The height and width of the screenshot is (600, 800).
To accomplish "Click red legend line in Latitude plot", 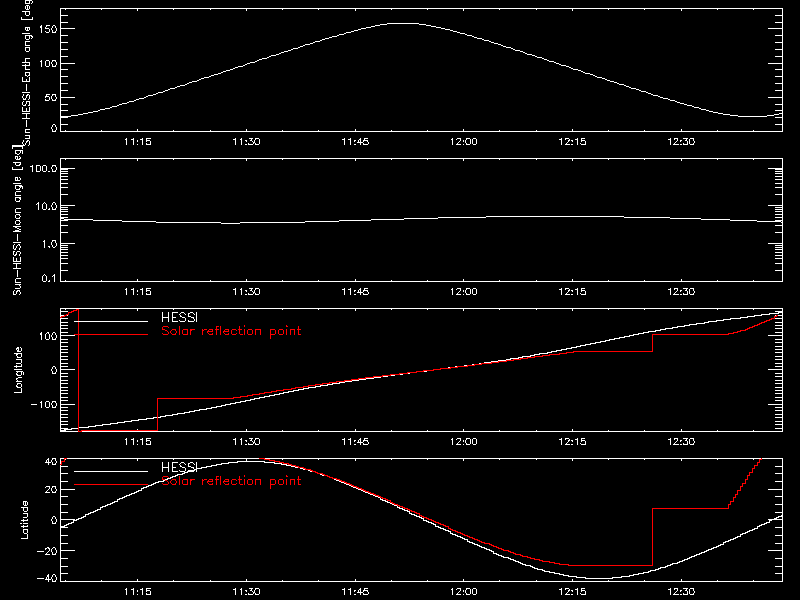I will (111, 485).
